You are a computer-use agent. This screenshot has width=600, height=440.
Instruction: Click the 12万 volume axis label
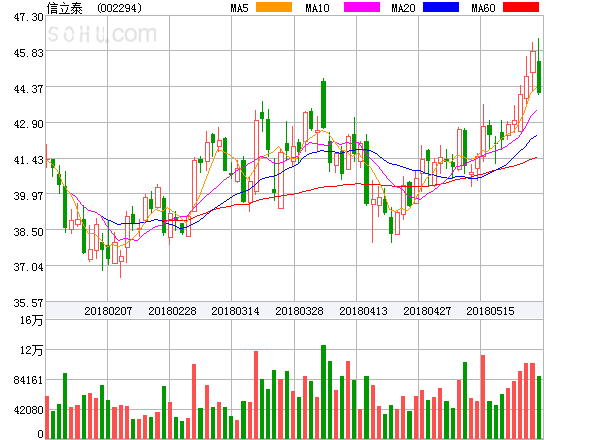[x=32, y=350]
